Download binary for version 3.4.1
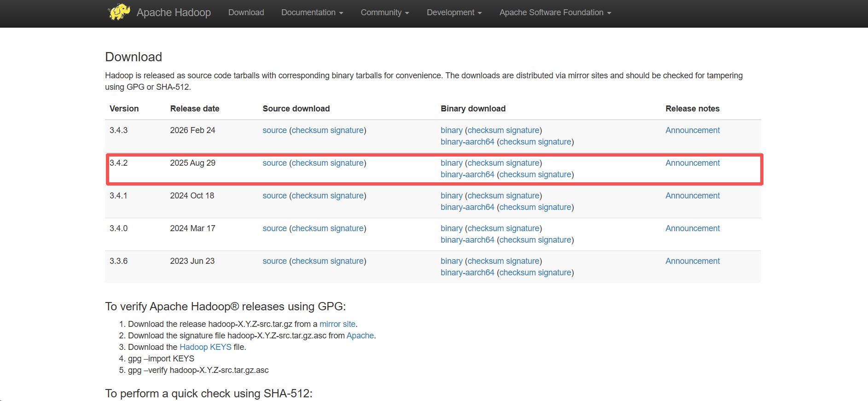 451,196
